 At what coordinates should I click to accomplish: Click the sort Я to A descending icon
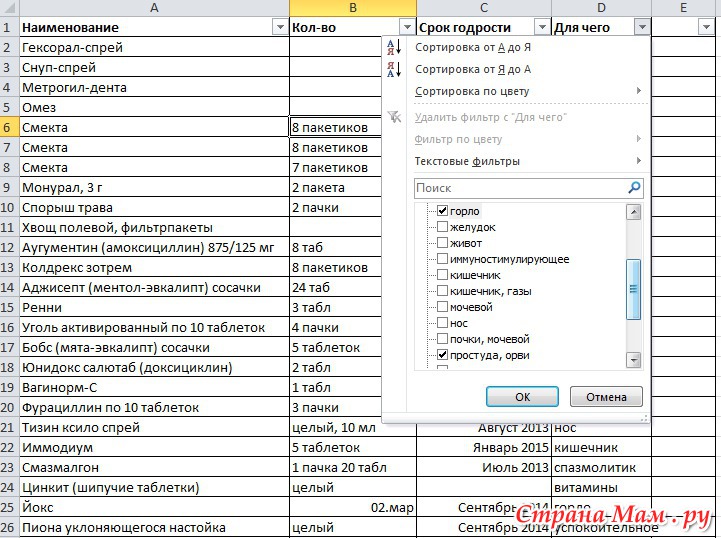click(394, 69)
